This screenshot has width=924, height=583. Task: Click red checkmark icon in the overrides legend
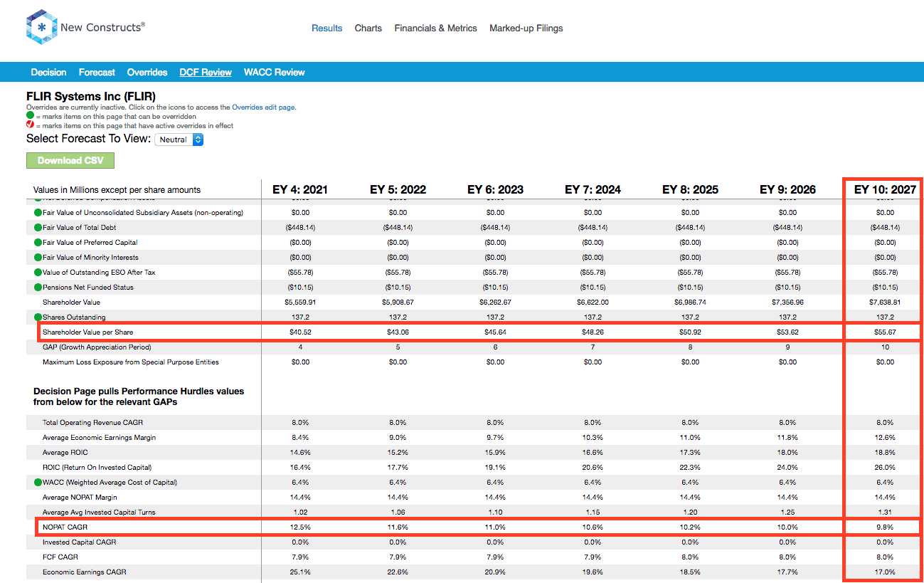(30, 125)
